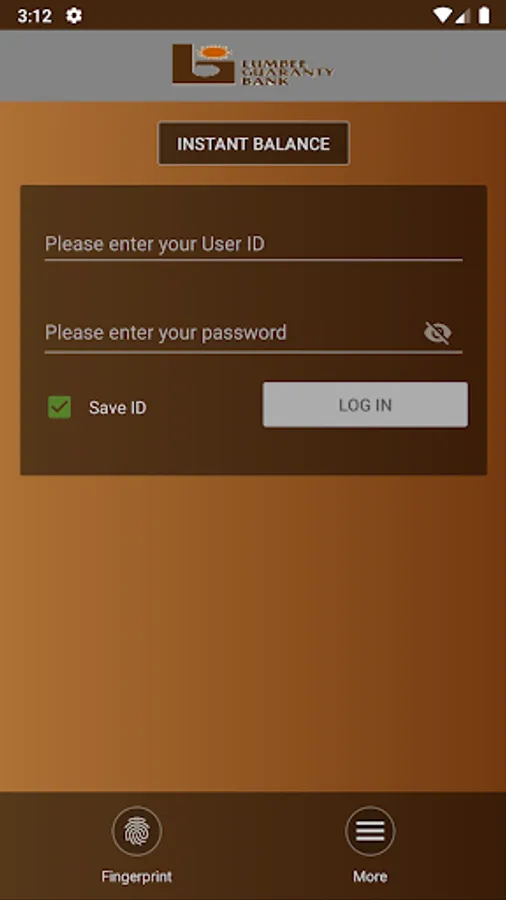Tap the settings gear in status bar
Image resolution: width=506 pixels, height=900 pixels.
73,15
